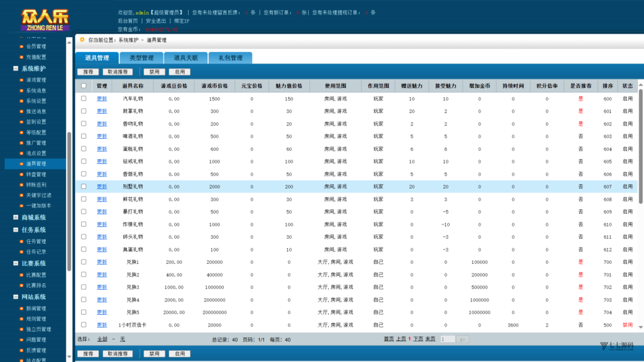Toggle the select-all checkbox in table header
This screenshot has height=362, width=644.
click(84, 85)
